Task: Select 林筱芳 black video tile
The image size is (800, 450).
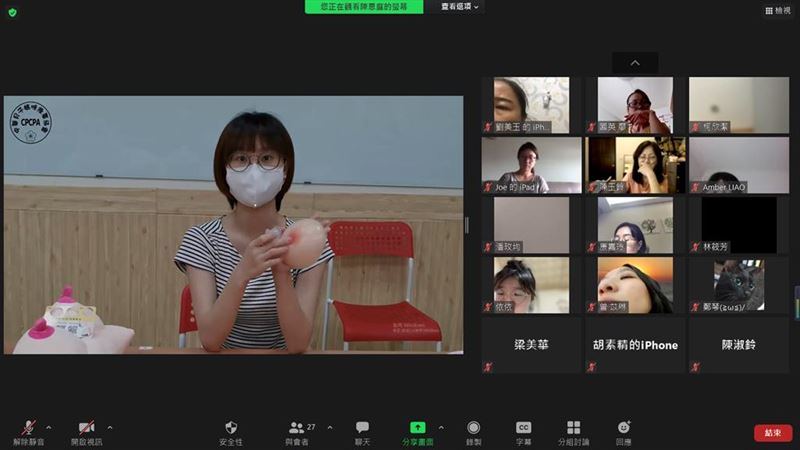Action: pyautogui.click(x=739, y=225)
